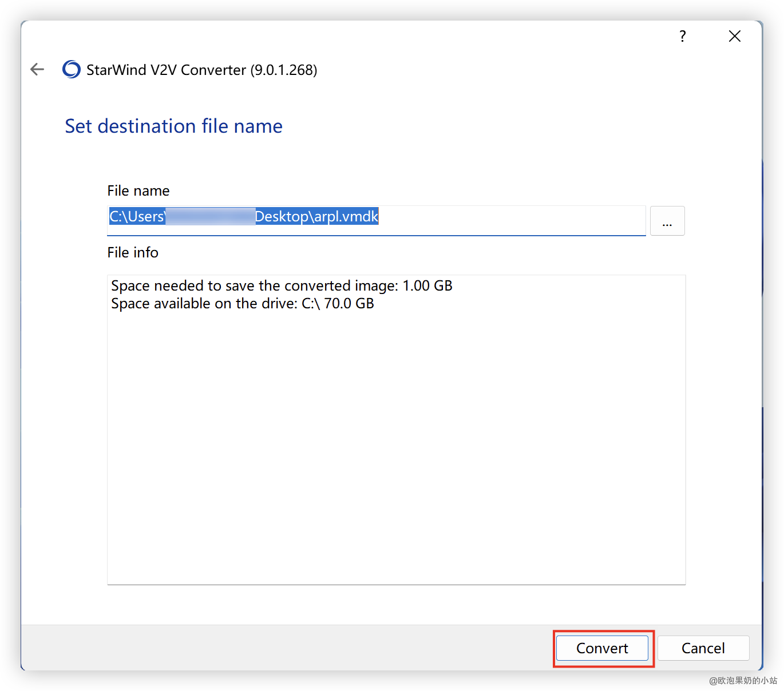Click the 'Space needed to save' line
Image resolution: width=784 pixels, height=691 pixels.
tap(282, 285)
